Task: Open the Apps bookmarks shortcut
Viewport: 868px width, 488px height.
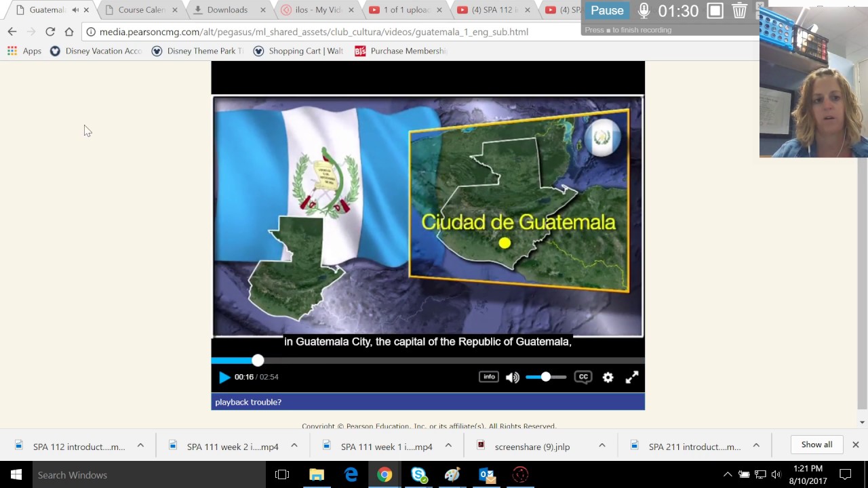Action: coord(24,51)
